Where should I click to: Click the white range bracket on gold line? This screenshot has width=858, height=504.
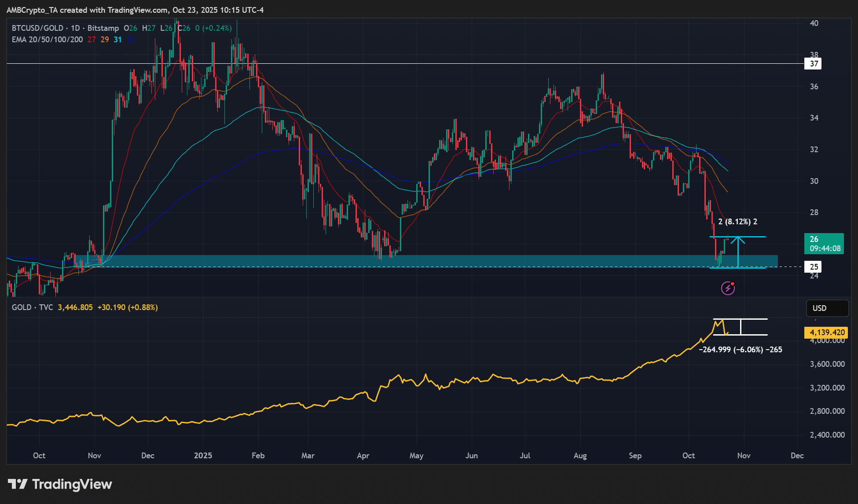pyautogui.click(x=741, y=327)
